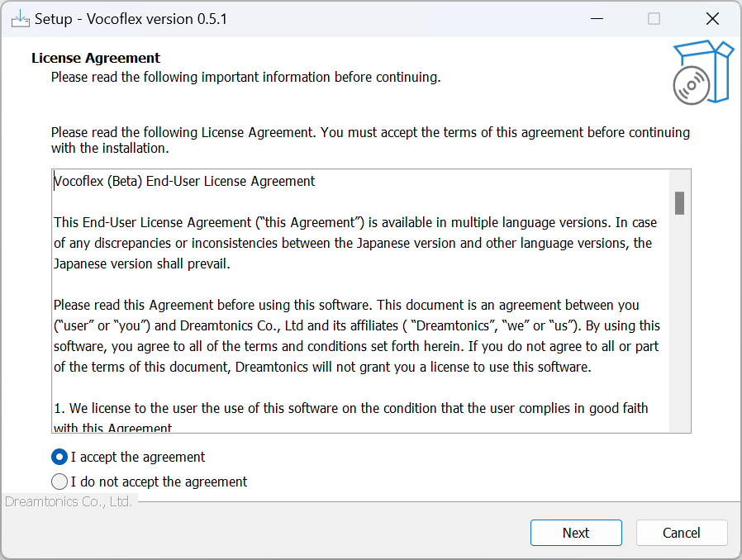The height and width of the screenshot is (560, 742).
Task: Minimize the Vocoflex setup window
Action: (x=597, y=19)
